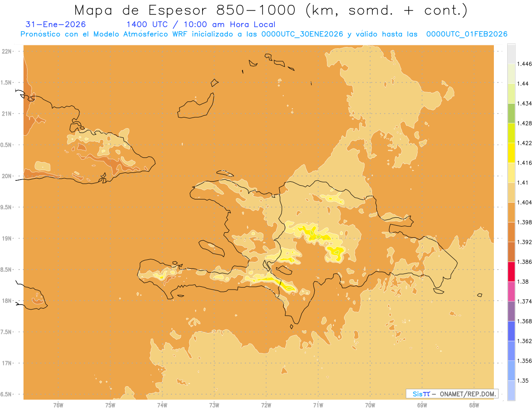
Task: Click the colorbar value '1.434'
Action: click(525, 103)
